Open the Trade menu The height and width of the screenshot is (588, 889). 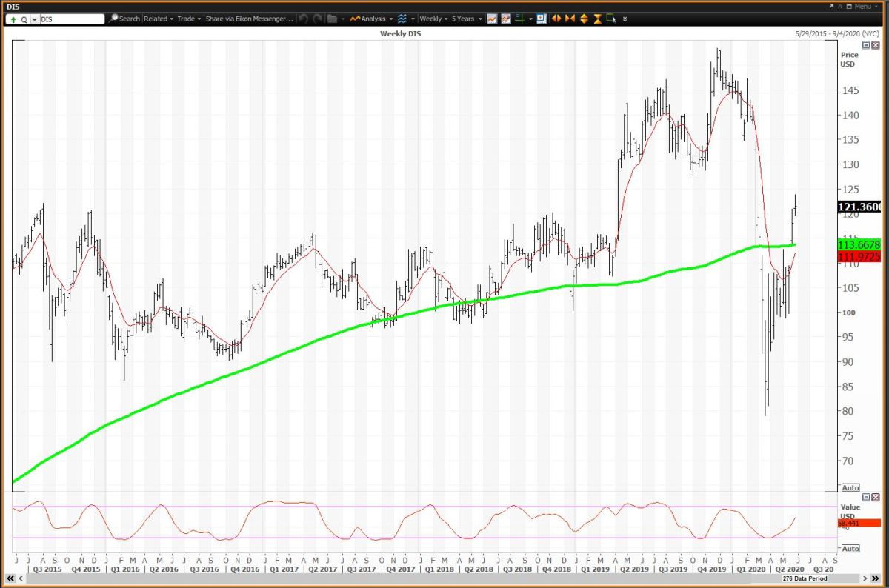pos(189,19)
